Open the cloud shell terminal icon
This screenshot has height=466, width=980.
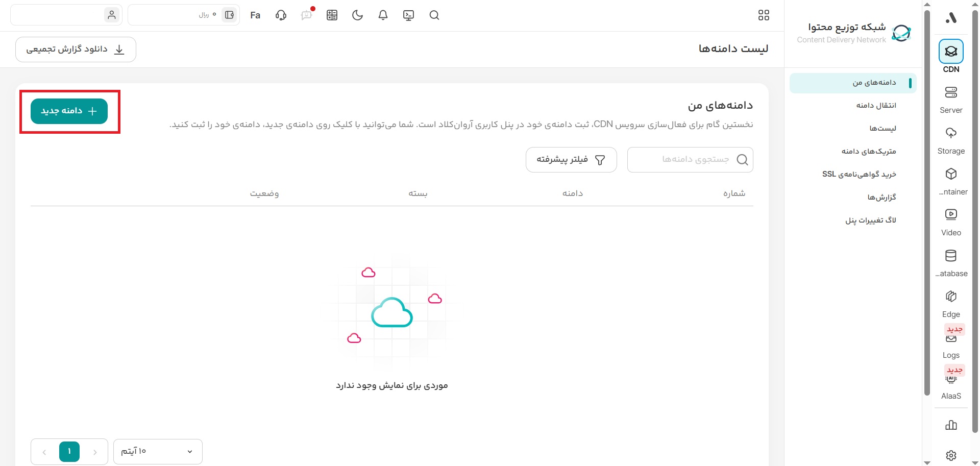[x=408, y=15]
